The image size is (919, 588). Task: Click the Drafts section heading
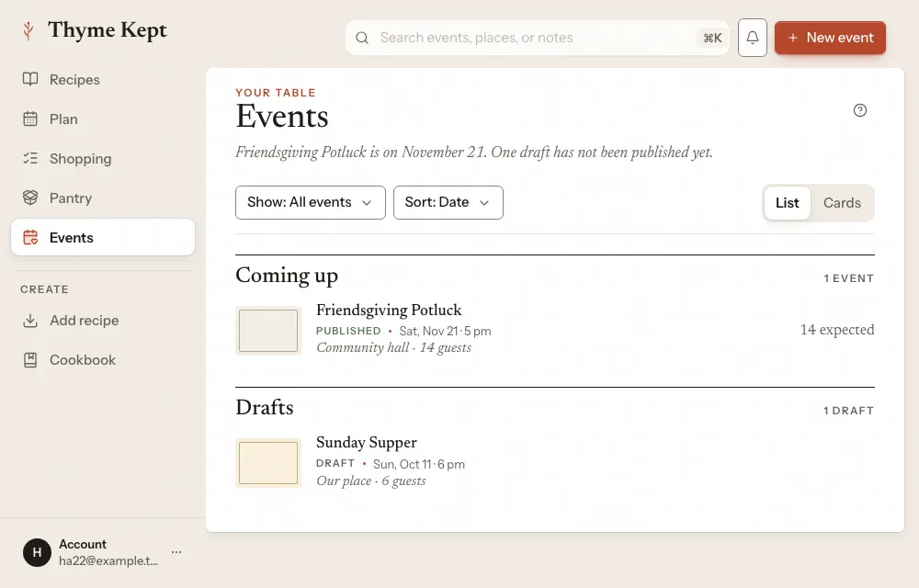(x=265, y=408)
